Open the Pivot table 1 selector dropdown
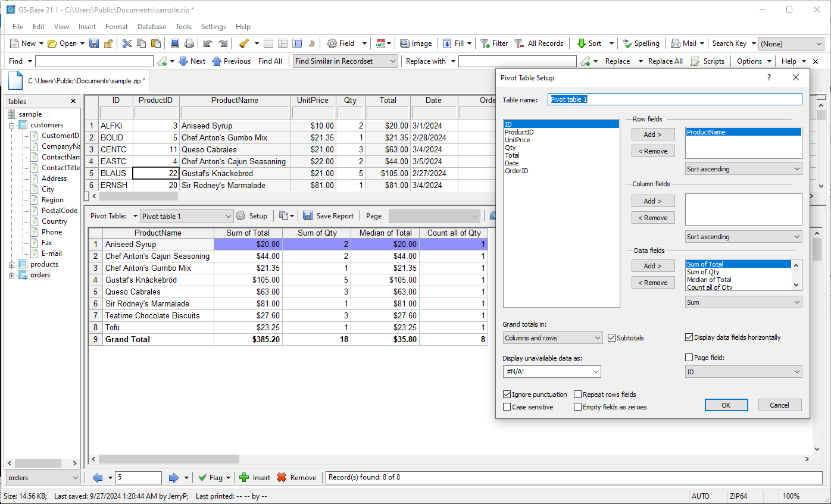The height and width of the screenshot is (504, 831). 186,216
